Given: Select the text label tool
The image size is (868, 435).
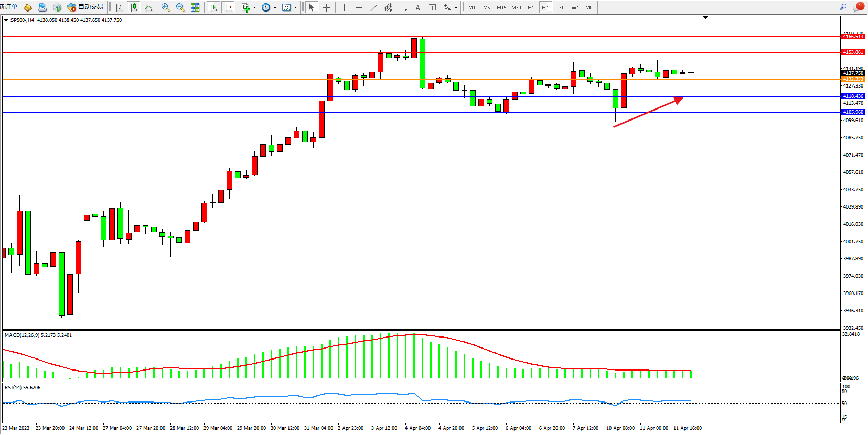Looking at the screenshot, I should click(x=417, y=7).
